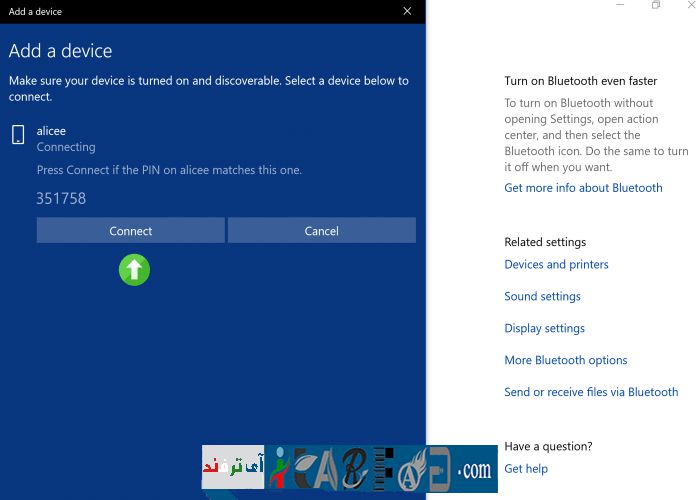This screenshot has width=700, height=500.
Task: Go to Sound settings
Action: click(x=542, y=296)
